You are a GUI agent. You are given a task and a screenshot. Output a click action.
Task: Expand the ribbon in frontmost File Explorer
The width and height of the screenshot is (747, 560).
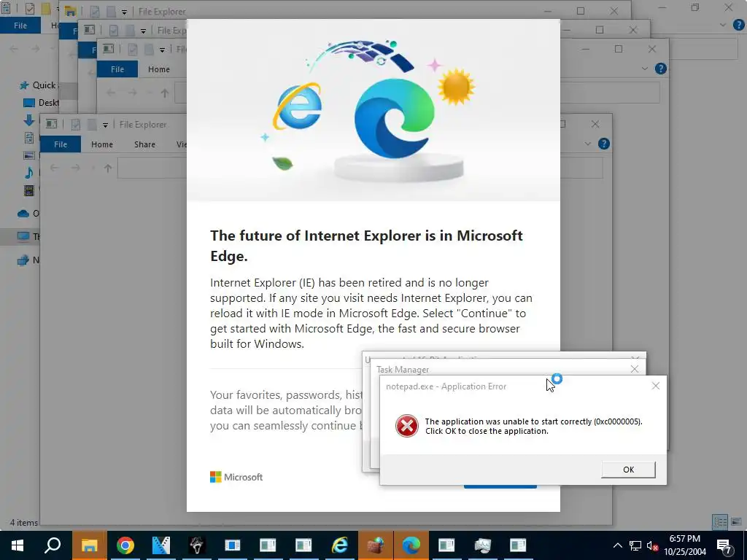(587, 144)
